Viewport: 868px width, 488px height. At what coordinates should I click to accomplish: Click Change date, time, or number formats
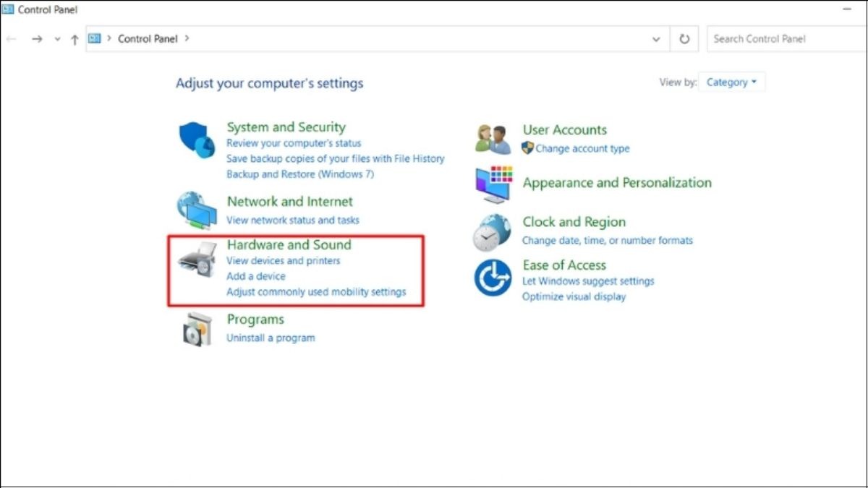(608, 240)
